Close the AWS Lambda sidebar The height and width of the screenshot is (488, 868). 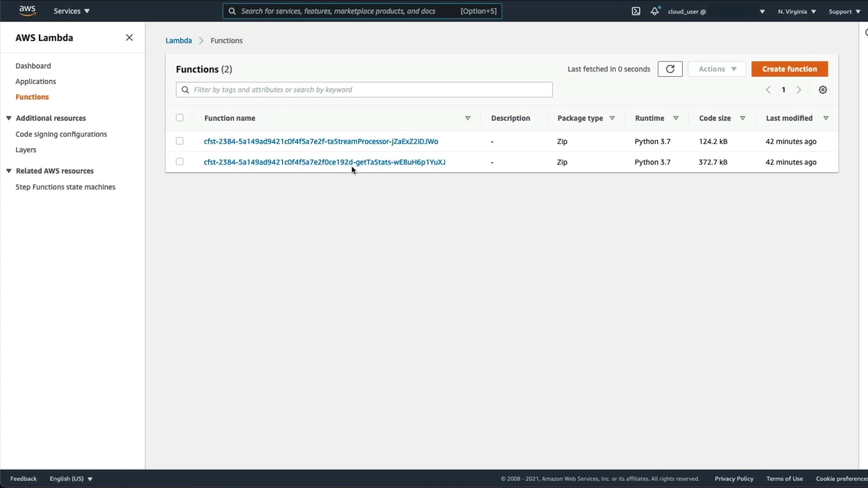[129, 38]
